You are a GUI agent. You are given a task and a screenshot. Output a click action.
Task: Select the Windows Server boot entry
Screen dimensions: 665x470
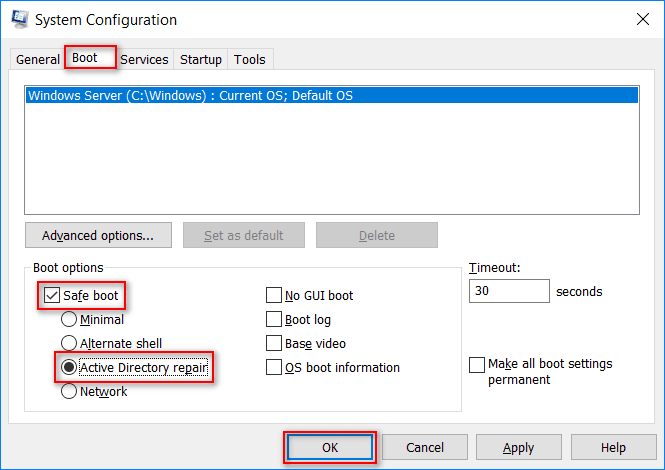(190, 96)
